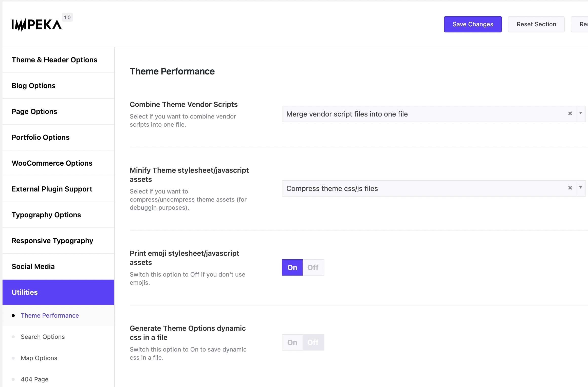Open Responsive Typography settings
This screenshot has width=588, height=387.
[52, 241]
